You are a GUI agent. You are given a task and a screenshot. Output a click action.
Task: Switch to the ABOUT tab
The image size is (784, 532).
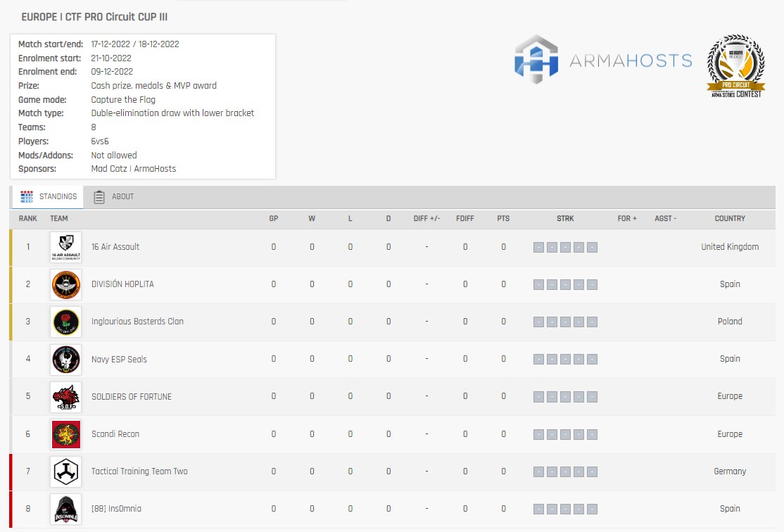pyautogui.click(x=114, y=196)
